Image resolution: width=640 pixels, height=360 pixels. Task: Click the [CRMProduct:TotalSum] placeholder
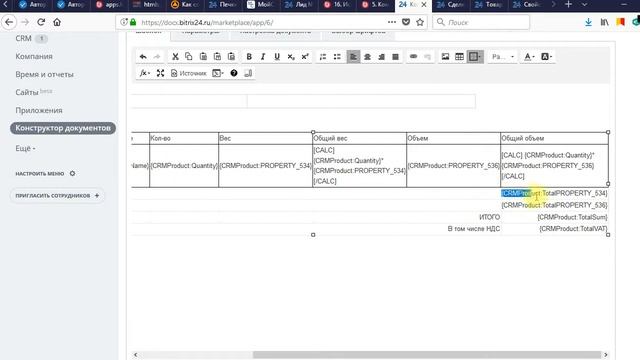pos(572,217)
